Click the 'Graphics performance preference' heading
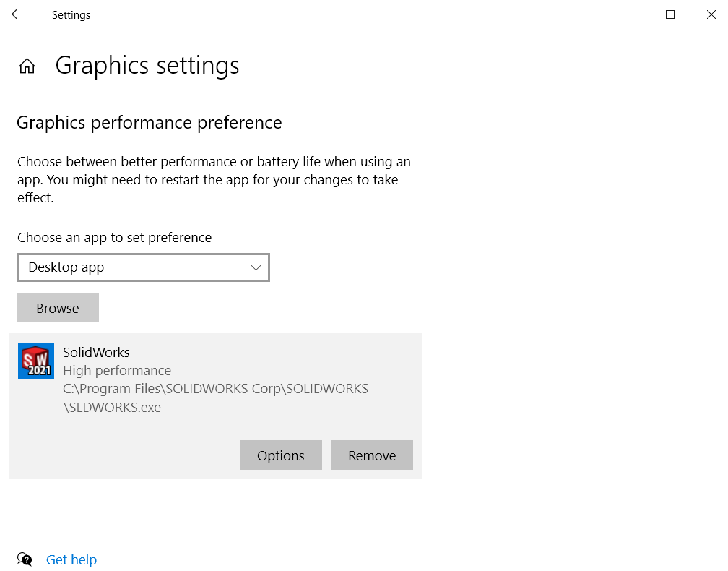 (149, 122)
